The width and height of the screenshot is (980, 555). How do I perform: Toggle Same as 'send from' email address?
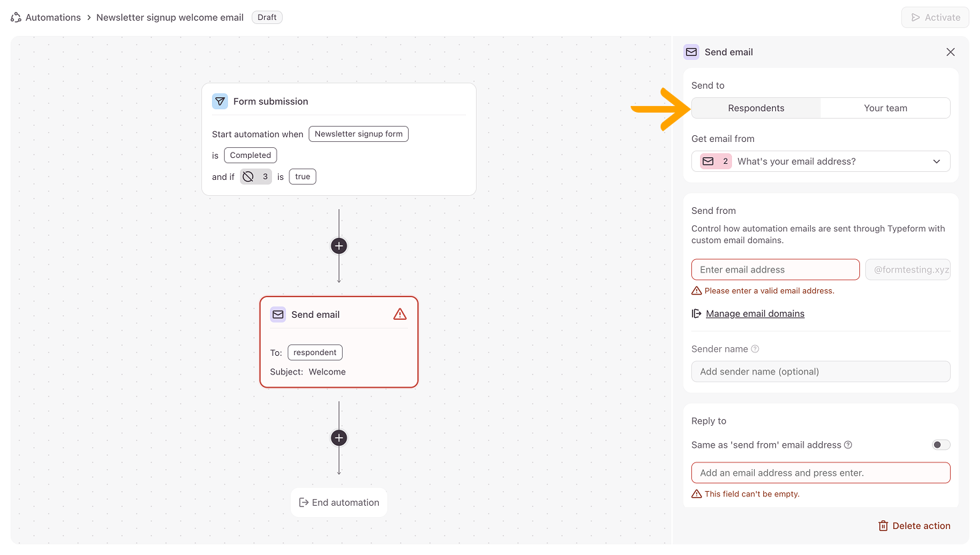coord(941,445)
